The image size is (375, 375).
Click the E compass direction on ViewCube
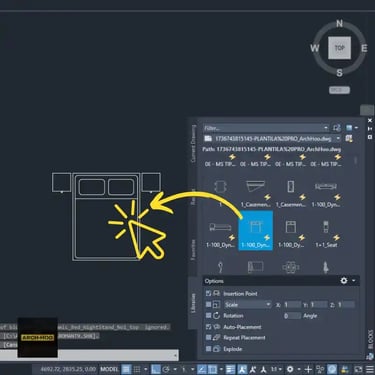tap(364, 48)
